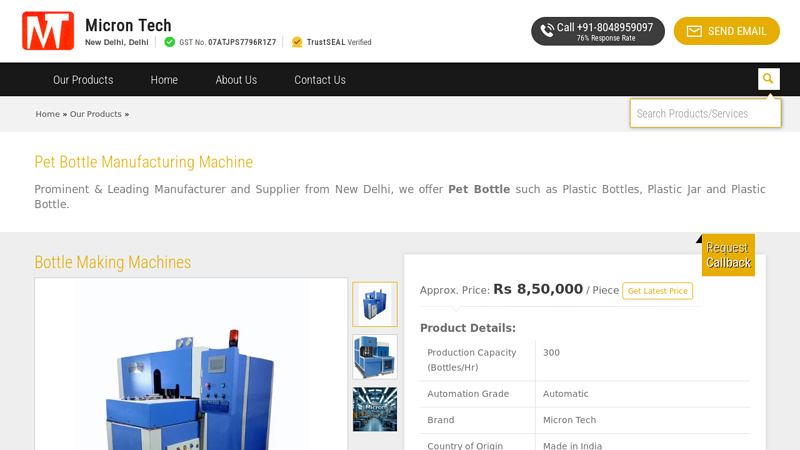
Task: Click the Production Capacity value 300
Action: click(x=551, y=353)
